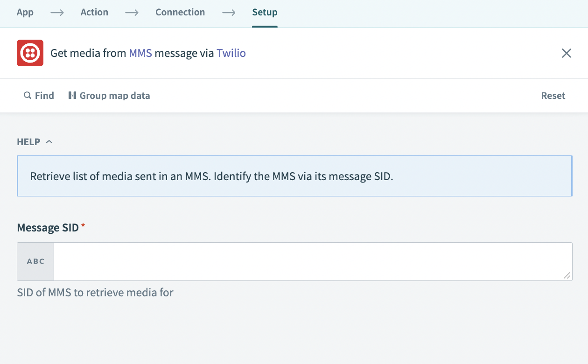Switch to the Action step
This screenshot has width=588, height=364.
pos(94,13)
